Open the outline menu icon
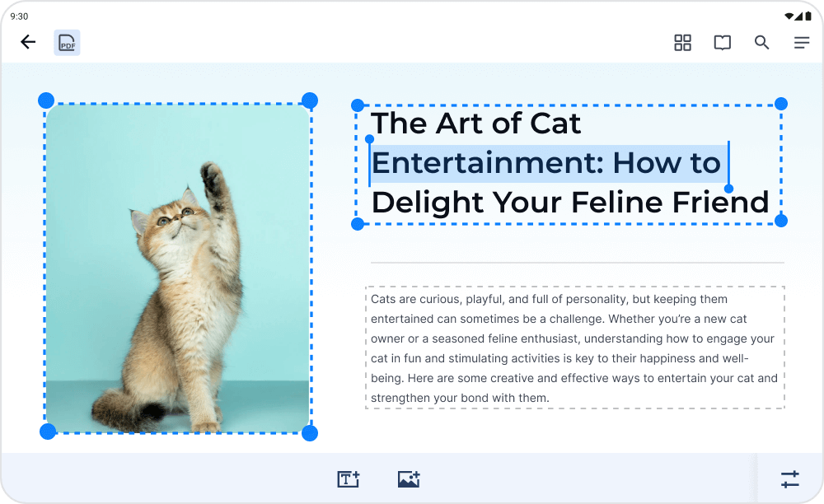Image resolution: width=824 pixels, height=504 pixels. click(801, 43)
